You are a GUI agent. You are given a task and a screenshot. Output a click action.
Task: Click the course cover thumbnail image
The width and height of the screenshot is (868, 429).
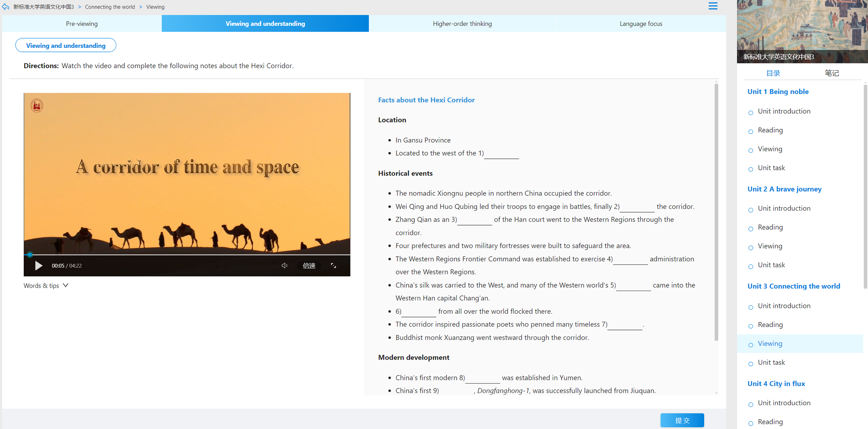pyautogui.click(x=802, y=31)
